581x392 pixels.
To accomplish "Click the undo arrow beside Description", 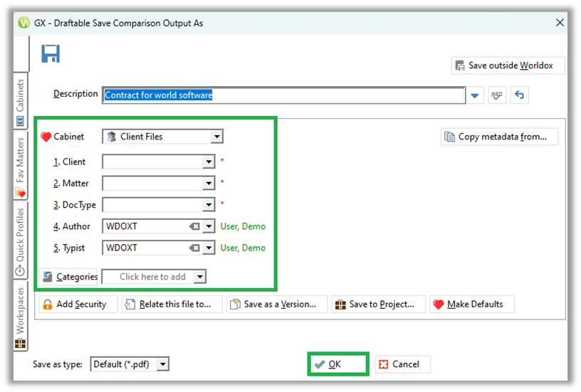I will pos(519,95).
